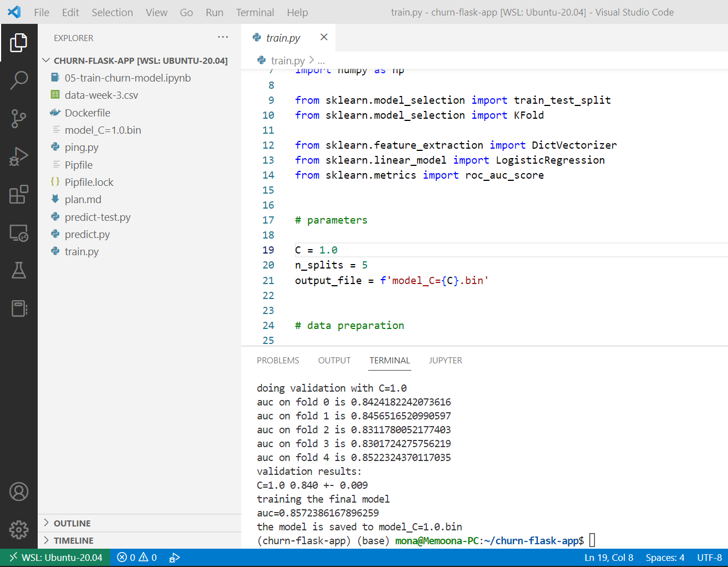Click the 'n_splits = 5' code line
This screenshot has width=728, height=567.
[x=331, y=265]
